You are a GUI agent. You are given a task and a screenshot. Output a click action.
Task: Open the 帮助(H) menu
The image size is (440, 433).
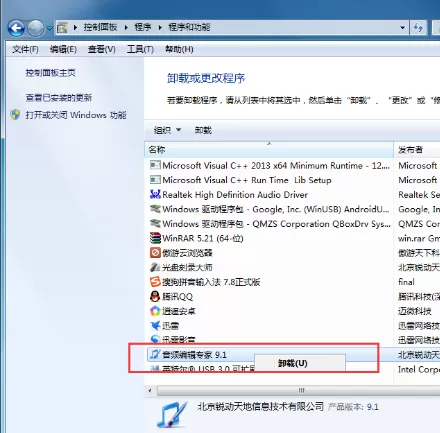[179, 50]
